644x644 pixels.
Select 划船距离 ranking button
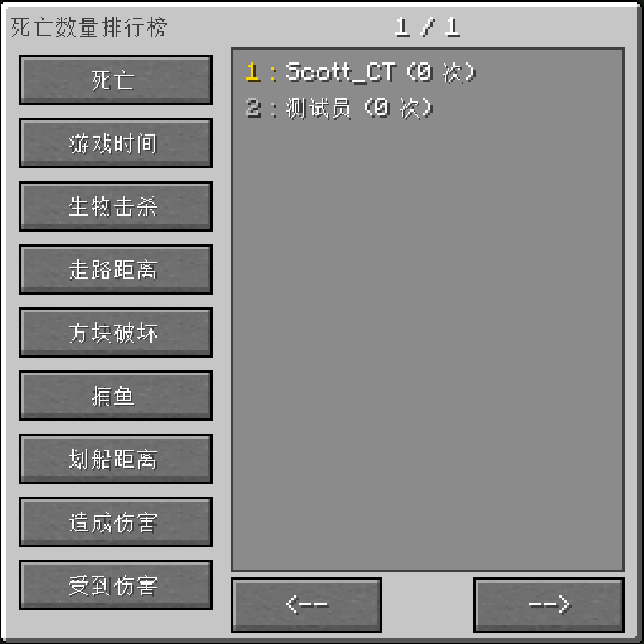coord(115,459)
